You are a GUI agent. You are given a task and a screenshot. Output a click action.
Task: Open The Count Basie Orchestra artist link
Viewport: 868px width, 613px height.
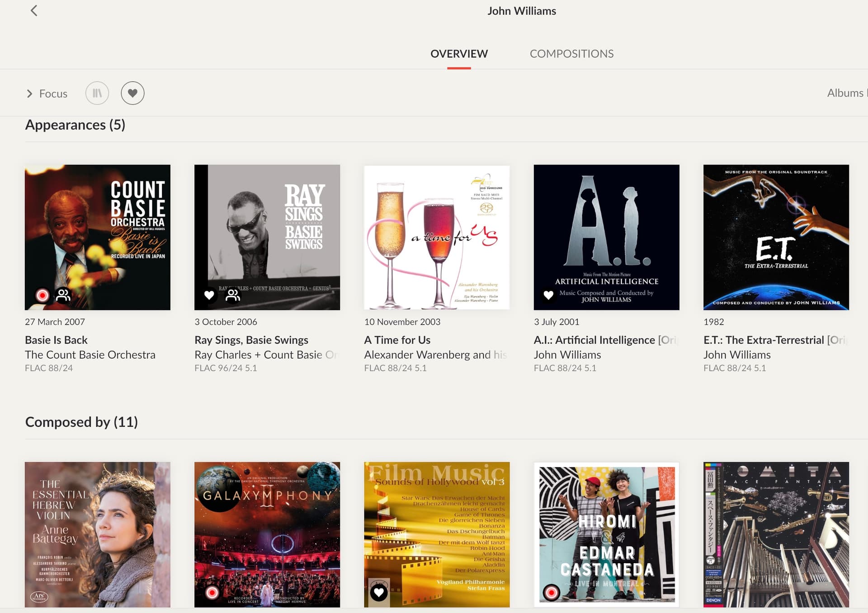point(90,355)
